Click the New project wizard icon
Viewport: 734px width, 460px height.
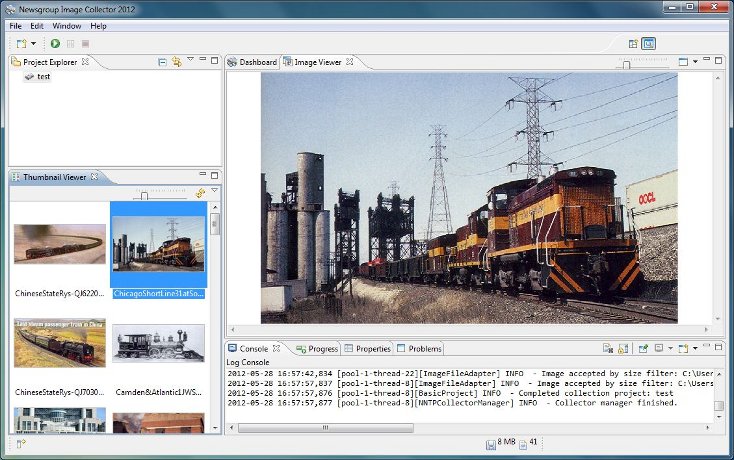[x=22, y=44]
